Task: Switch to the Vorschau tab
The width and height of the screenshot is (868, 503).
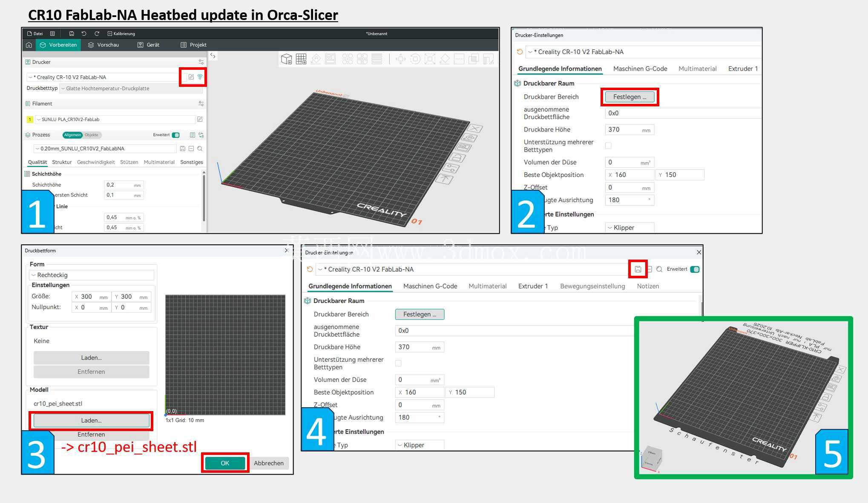Action: tap(103, 45)
